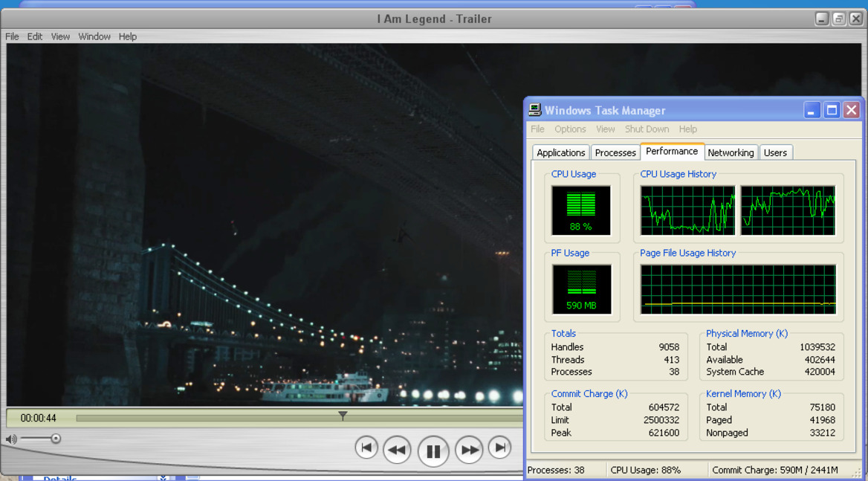The width and height of the screenshot is (868, 481).
Task: Open the QuickTime Help menu
Action: [x=127, y=36]
